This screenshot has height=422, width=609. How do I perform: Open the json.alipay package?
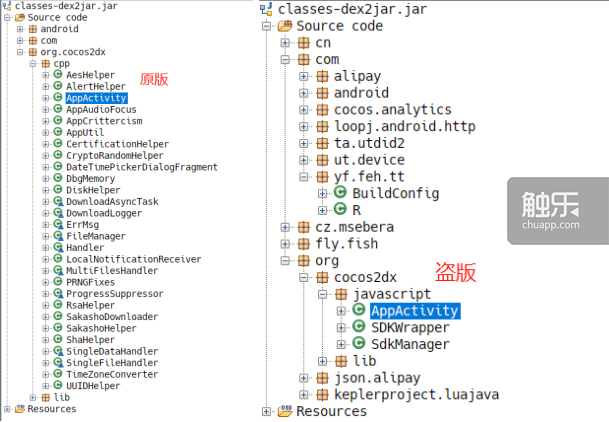tap(377, 377)
